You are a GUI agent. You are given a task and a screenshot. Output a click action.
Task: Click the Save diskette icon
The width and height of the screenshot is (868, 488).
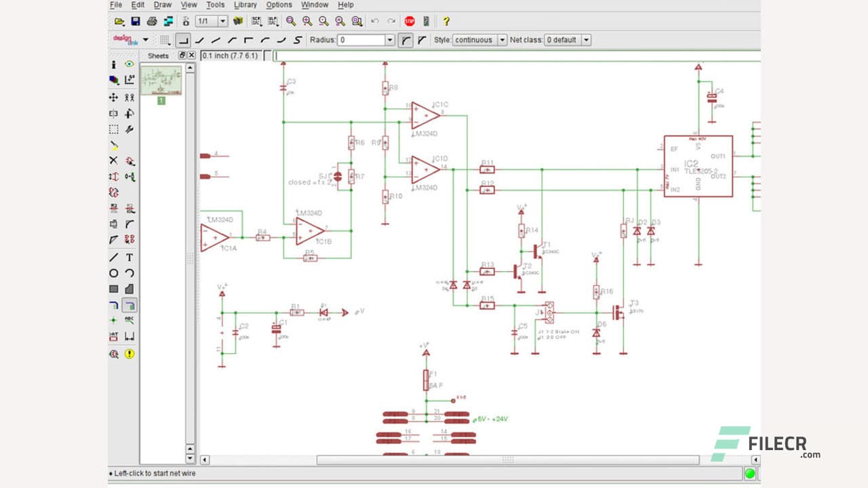tap(136, 22)
